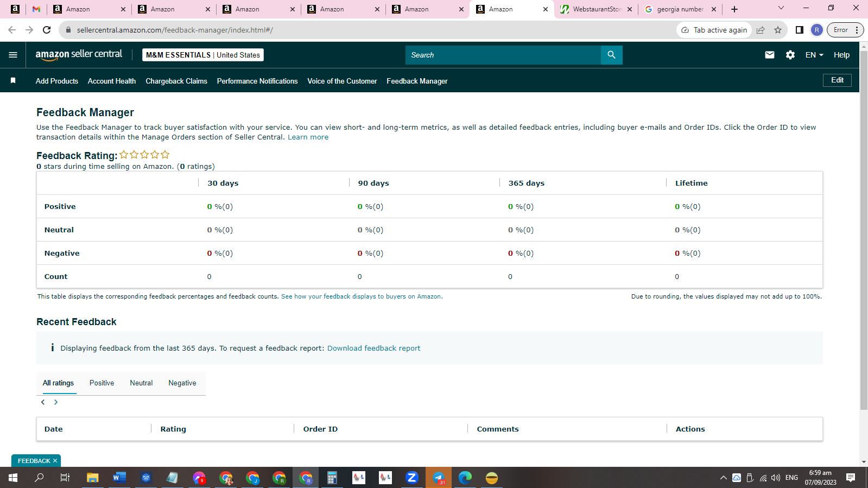
Task: Open Microsoft Word from the taskbar
Action: click(119, 478)
